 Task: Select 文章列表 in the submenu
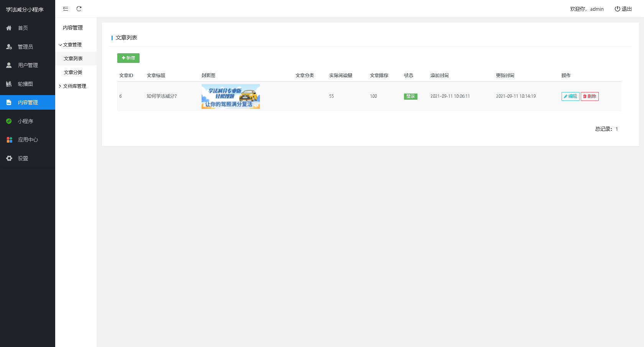coord(73,59)
